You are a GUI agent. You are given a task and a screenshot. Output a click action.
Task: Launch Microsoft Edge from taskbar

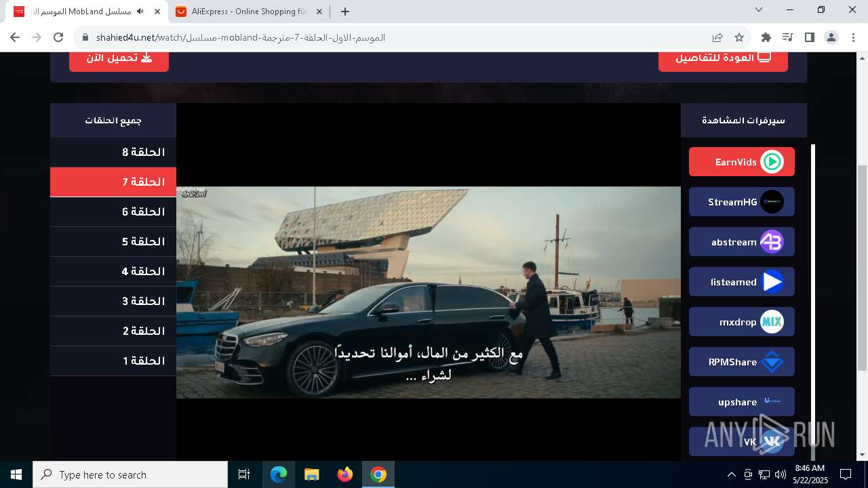click(279, 474)
